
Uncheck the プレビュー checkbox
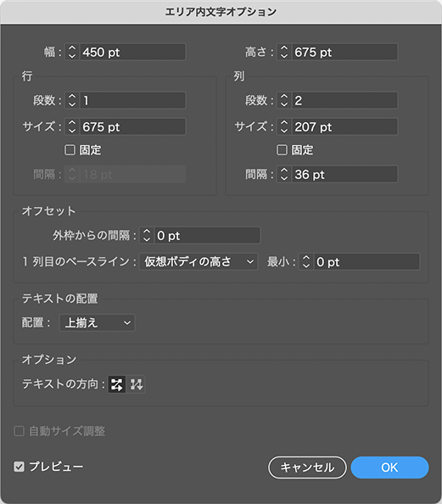[19, 467]
